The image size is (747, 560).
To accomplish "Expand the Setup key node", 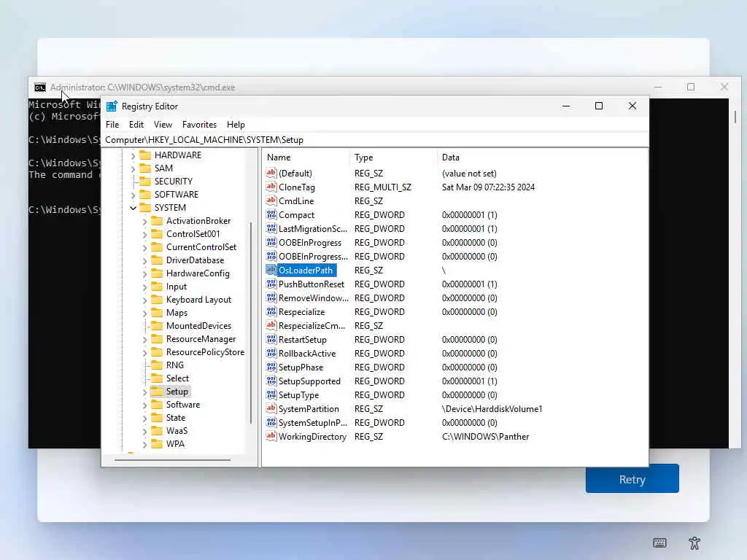I will (x=145, y=392).
